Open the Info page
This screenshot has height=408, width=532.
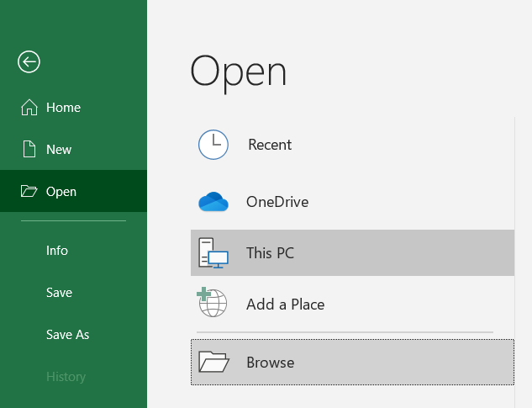coord(57,251)
